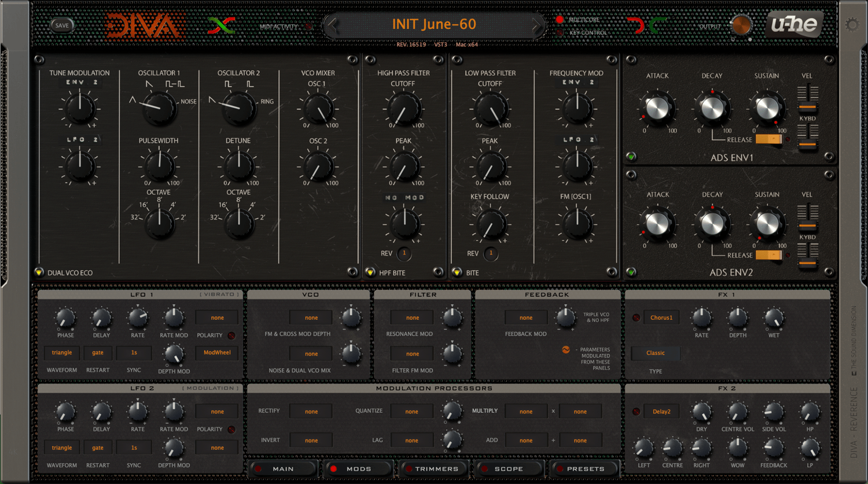Click the FX 2 Feedback knob

click(x=774, y=448)
